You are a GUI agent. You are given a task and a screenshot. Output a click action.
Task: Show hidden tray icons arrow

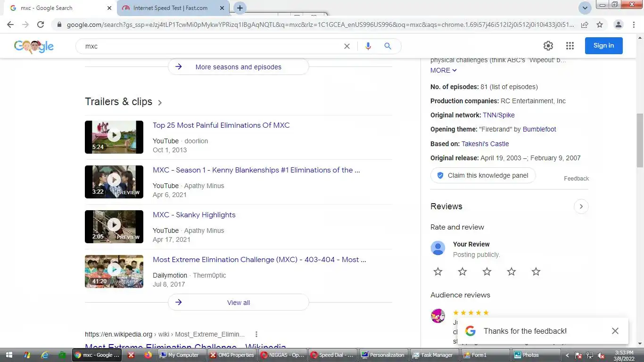click(567, 355)
